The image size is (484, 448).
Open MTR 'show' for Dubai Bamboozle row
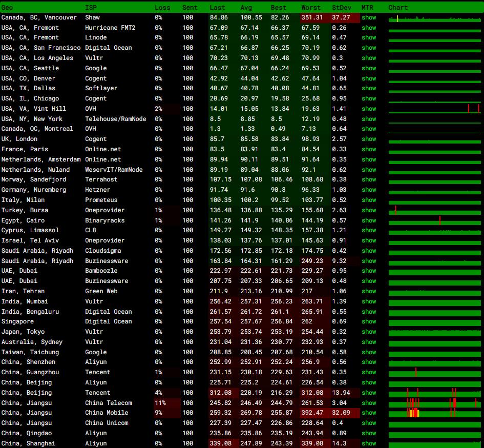(x=369, y=271)
